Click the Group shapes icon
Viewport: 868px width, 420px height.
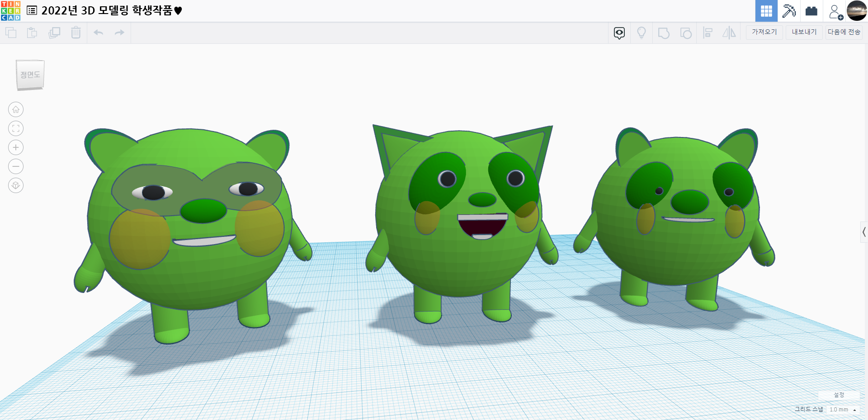(x=664, y=33)
